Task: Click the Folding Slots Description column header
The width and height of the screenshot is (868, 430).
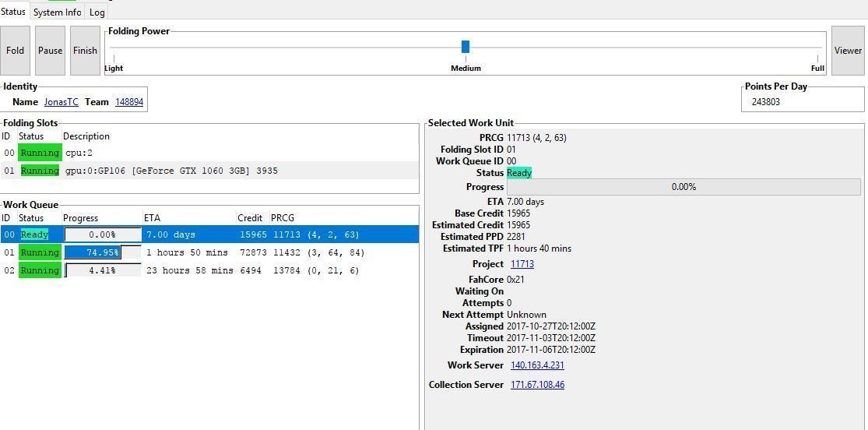Action: [86, 136]
